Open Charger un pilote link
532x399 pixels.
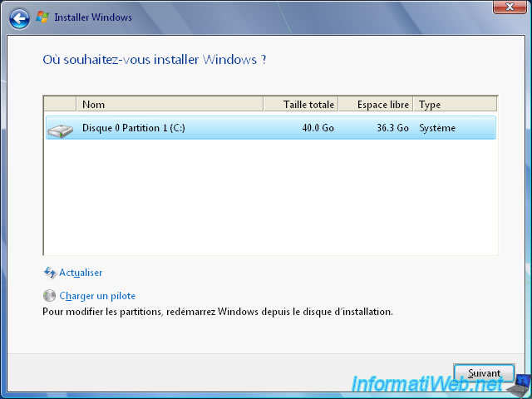[97, 296]
